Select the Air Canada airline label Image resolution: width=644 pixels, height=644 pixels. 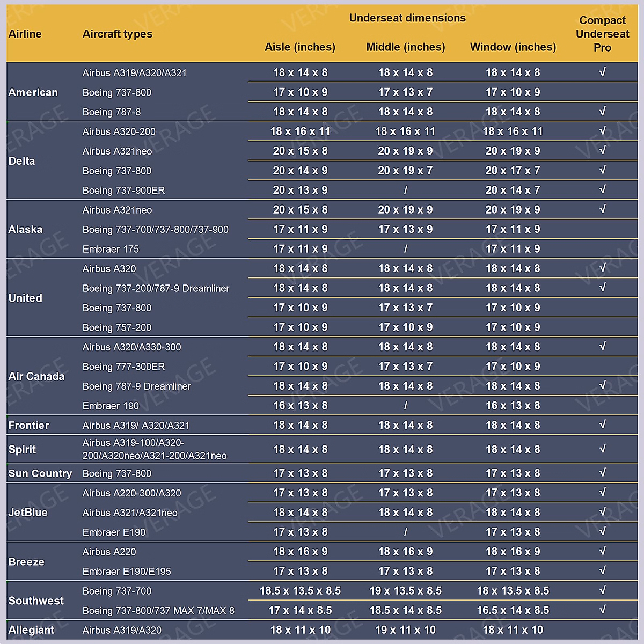click(x=36, y=376)
